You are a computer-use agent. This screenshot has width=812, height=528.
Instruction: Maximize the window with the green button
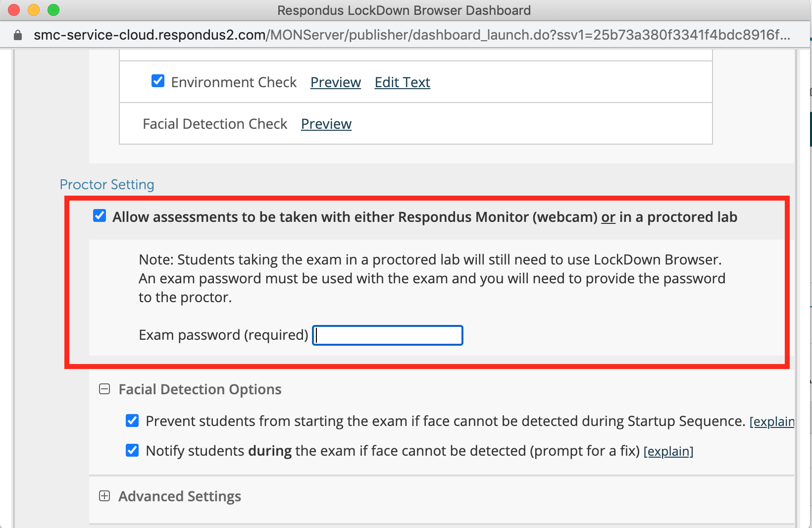click(x=53, y=10)
